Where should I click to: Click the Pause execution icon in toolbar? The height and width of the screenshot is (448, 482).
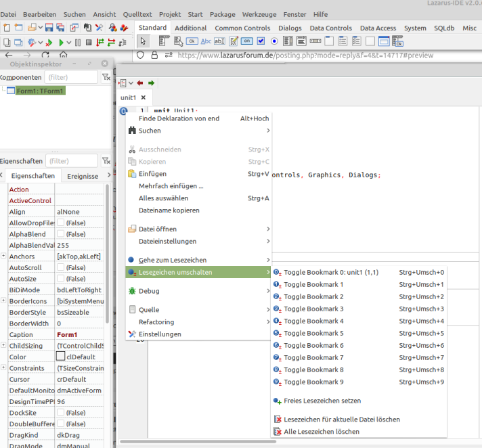tap(77, 43)
